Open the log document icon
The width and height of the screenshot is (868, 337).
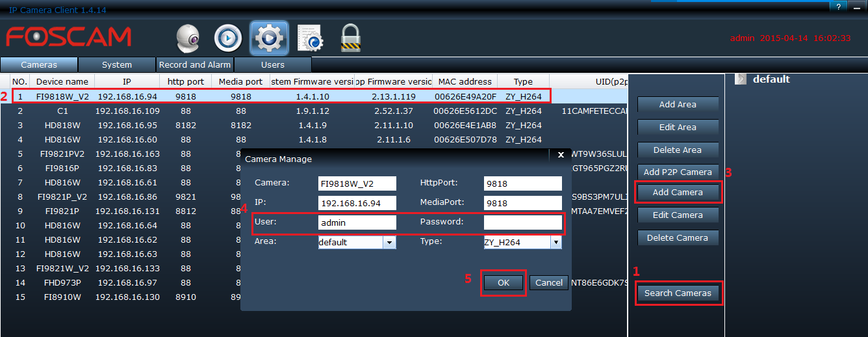click(310, 38)
